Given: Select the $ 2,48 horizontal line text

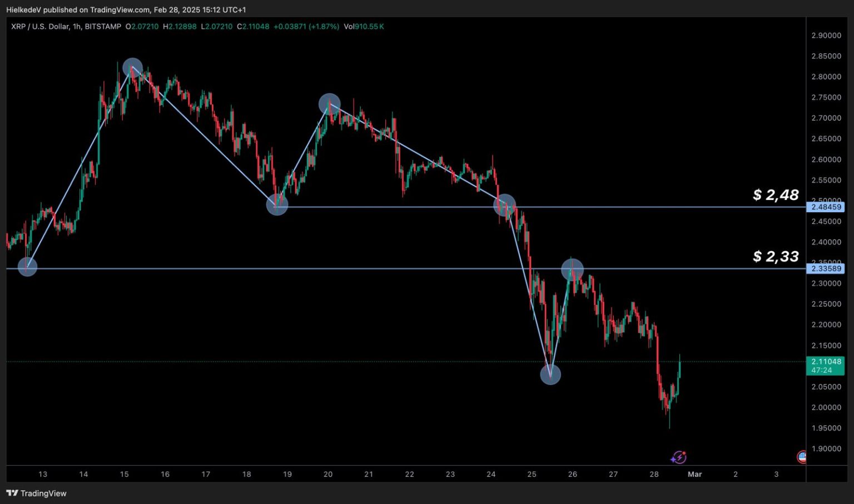Looking at the screenshot, I should pyautogui.click(x=775, y=195).
